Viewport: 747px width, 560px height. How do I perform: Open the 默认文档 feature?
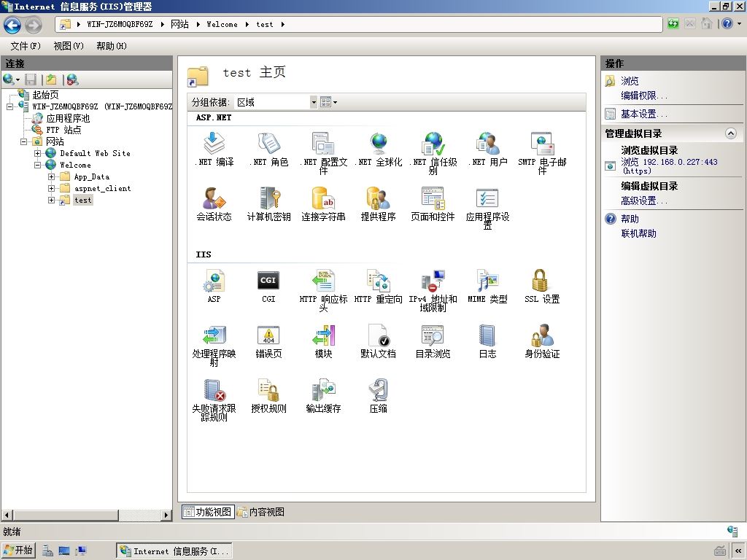coord(379,341)
